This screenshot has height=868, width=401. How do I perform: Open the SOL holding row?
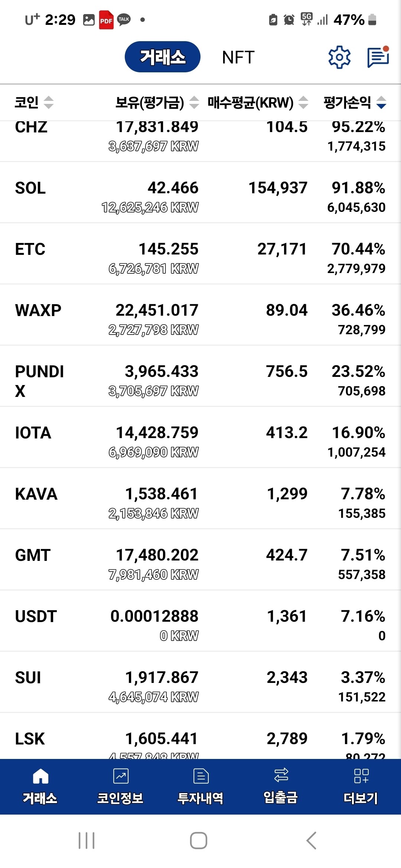(200, 197)
